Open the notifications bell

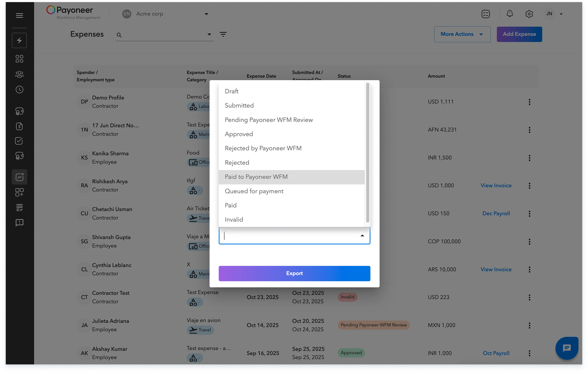pyautogui.click(x=510, y=14)
